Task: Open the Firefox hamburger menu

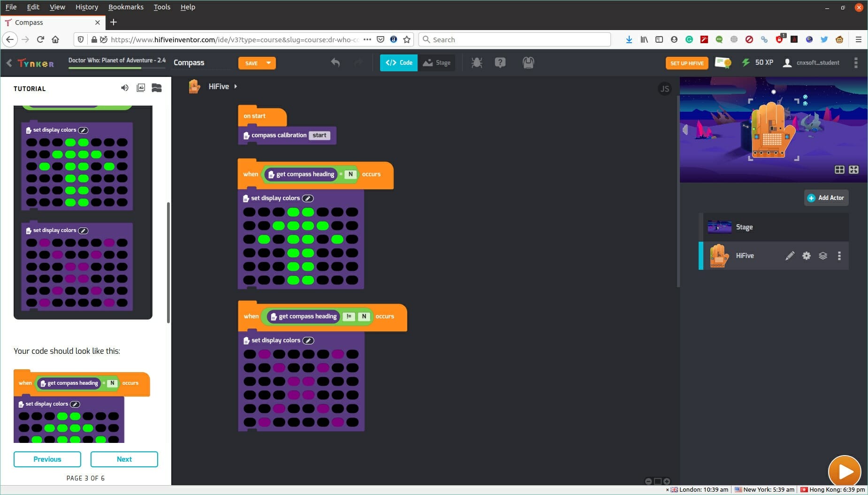Action: (859, 39)
